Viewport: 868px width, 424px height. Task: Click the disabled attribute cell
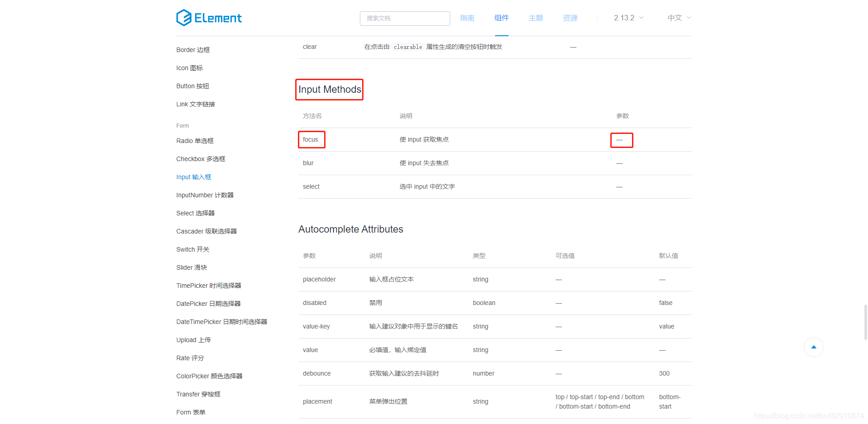pos(315,303)
